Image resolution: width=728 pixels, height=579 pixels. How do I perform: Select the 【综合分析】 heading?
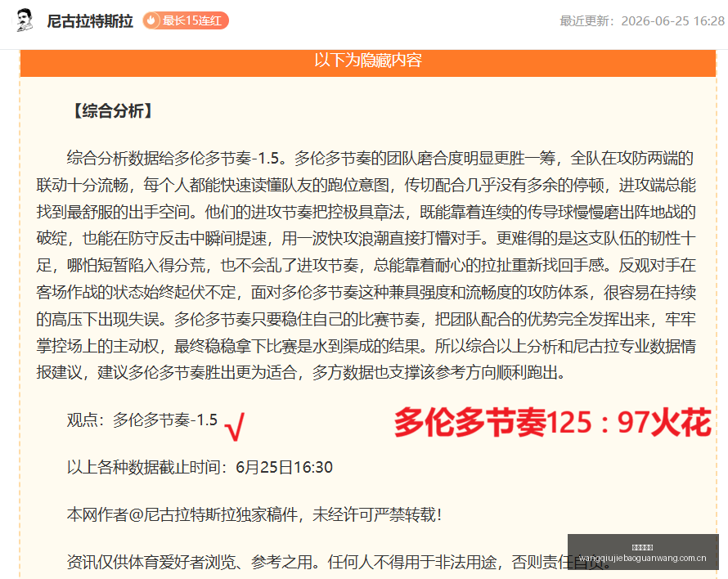coord(112,111)
